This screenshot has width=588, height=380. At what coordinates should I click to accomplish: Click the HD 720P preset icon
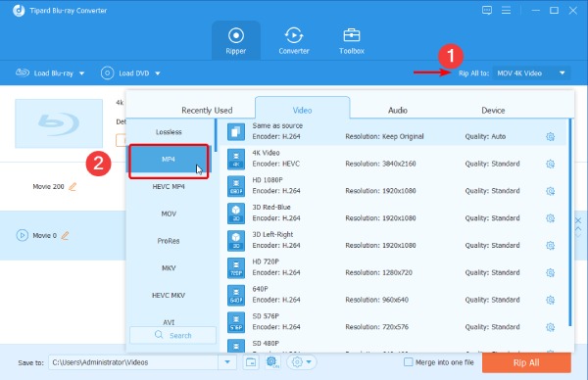click(x=236, y=268)
